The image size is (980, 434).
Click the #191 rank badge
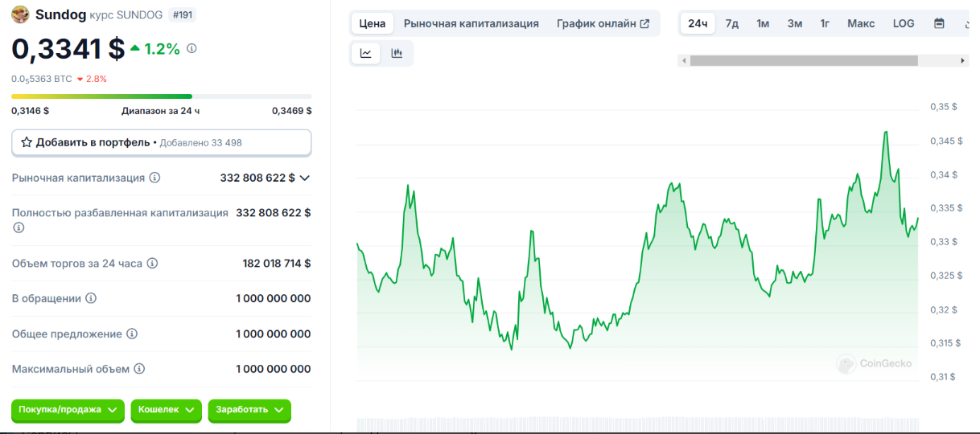(x=181, y=14)
